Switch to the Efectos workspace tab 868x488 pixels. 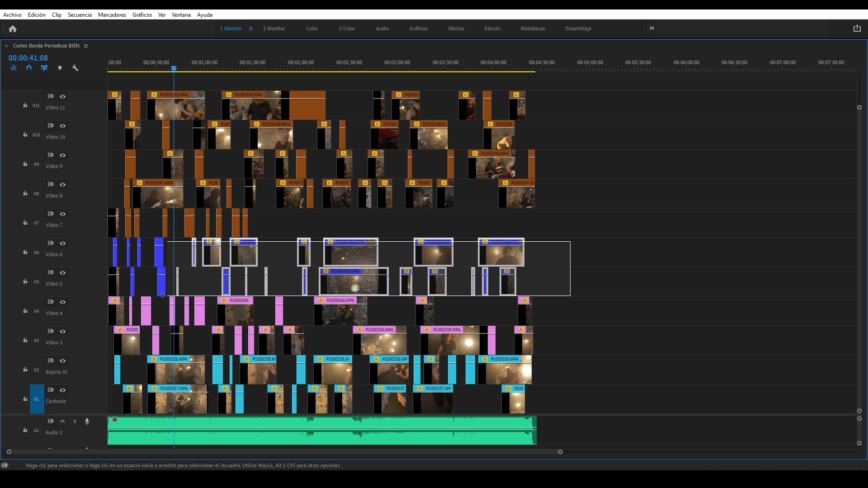456,28
